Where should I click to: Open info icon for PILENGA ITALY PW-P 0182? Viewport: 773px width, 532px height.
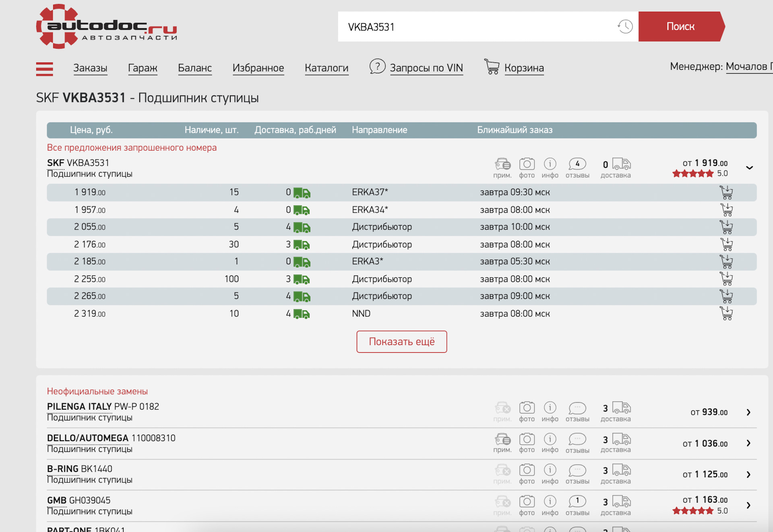550,408
